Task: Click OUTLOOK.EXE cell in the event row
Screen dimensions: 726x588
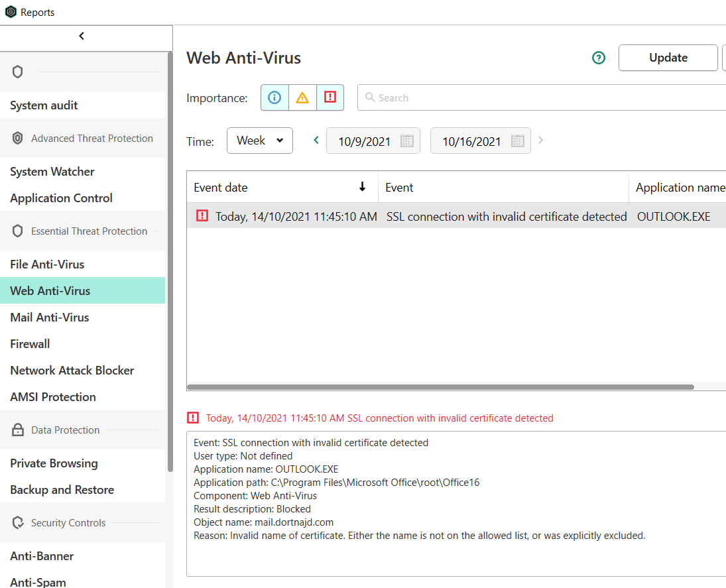Action: tap(674, 217)
